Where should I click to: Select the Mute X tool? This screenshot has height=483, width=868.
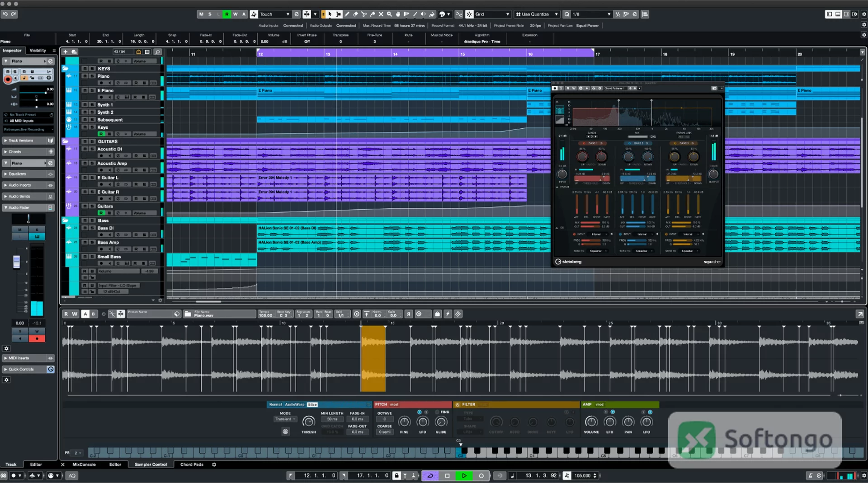click(x=381, y=14)
